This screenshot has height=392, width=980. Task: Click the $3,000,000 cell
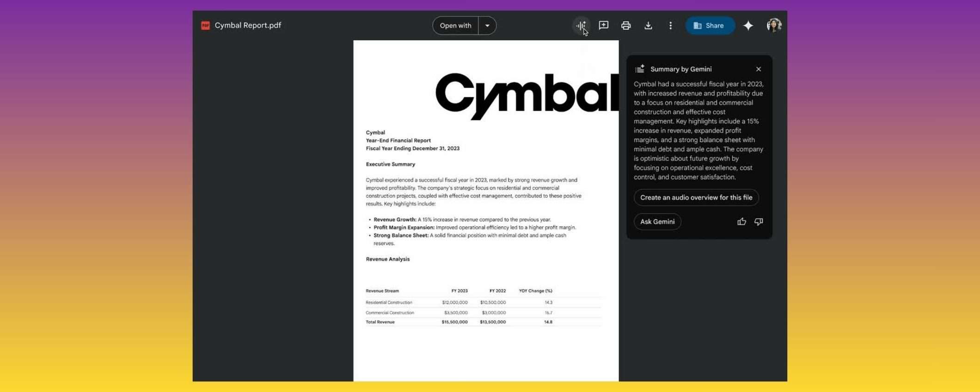pos(494,312)
